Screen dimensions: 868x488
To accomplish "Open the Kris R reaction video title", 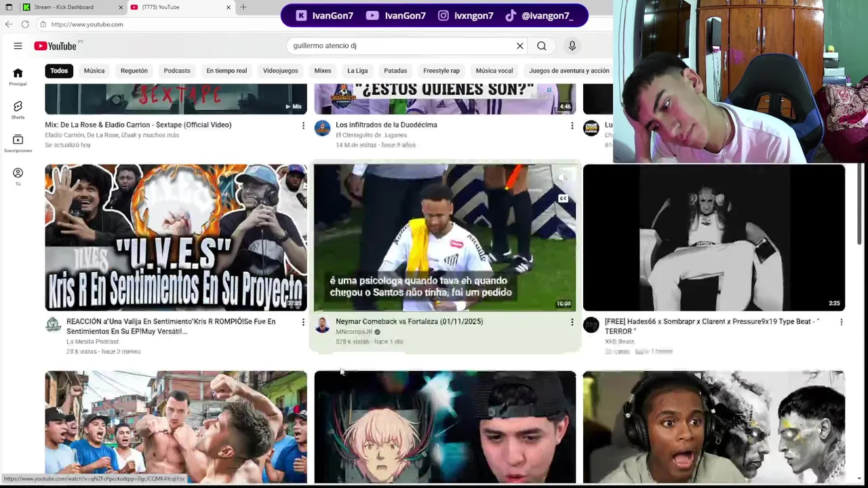I will 171,326.
